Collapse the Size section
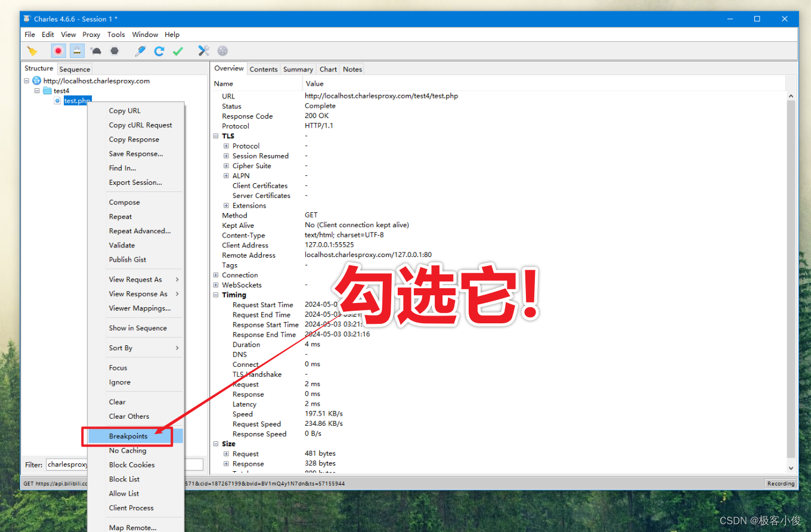 (216, 444)
